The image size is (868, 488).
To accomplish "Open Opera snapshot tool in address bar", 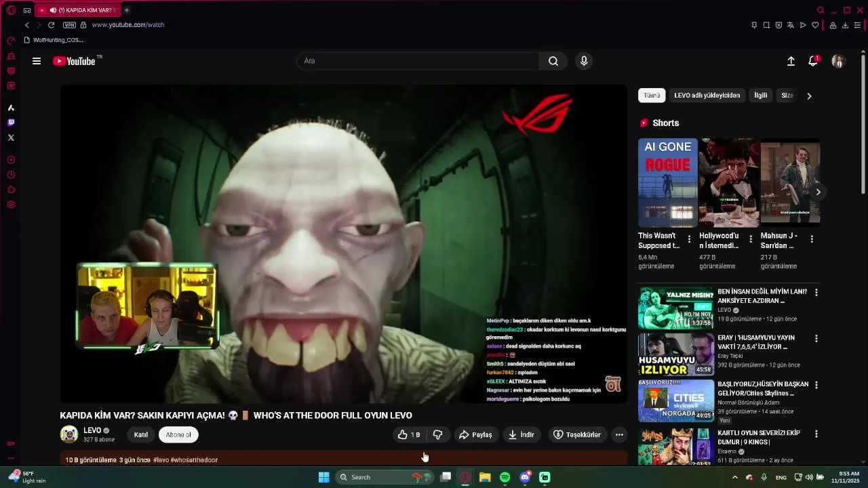I will click(x=766, y=25).
